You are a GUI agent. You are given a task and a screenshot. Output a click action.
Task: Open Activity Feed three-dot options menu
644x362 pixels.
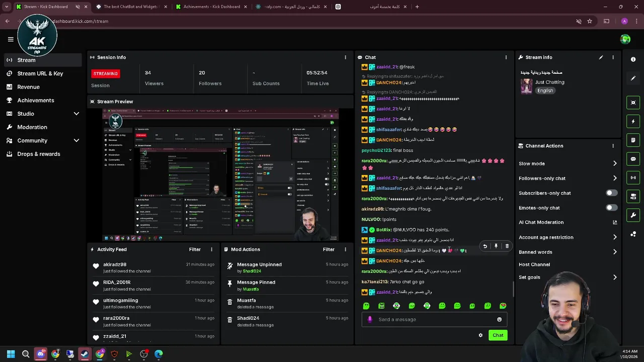coord(211,249)
